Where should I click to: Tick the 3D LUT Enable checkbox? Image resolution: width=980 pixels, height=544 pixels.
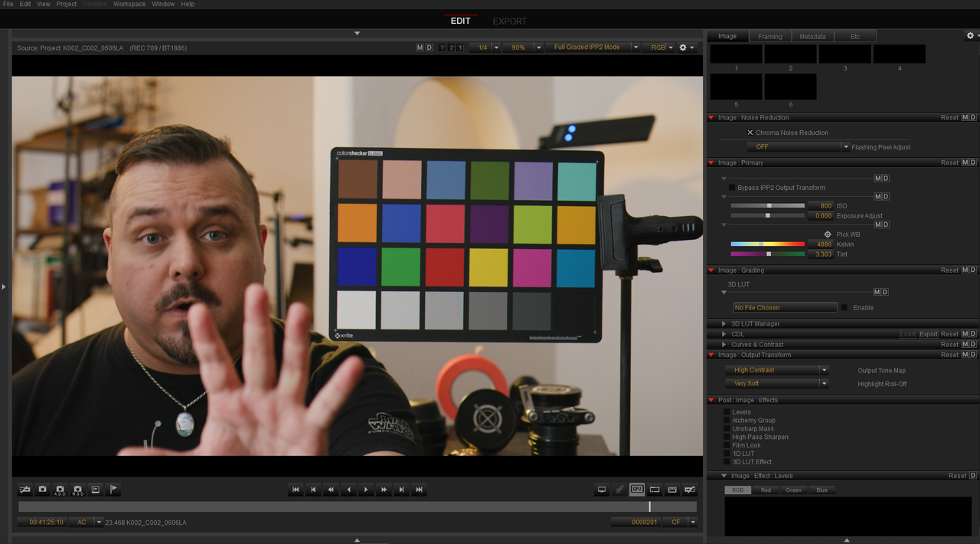point(844,307)
